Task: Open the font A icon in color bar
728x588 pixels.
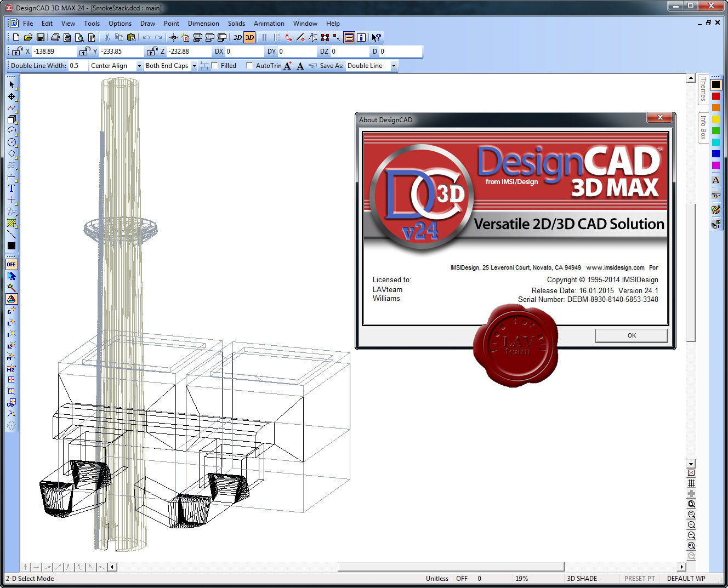Action: (x=715, y=180)
